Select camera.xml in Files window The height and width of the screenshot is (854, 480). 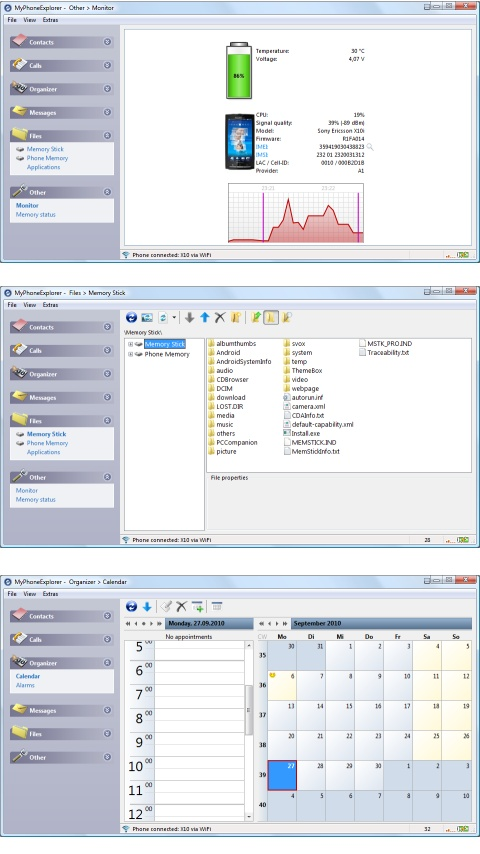(304, 406)
